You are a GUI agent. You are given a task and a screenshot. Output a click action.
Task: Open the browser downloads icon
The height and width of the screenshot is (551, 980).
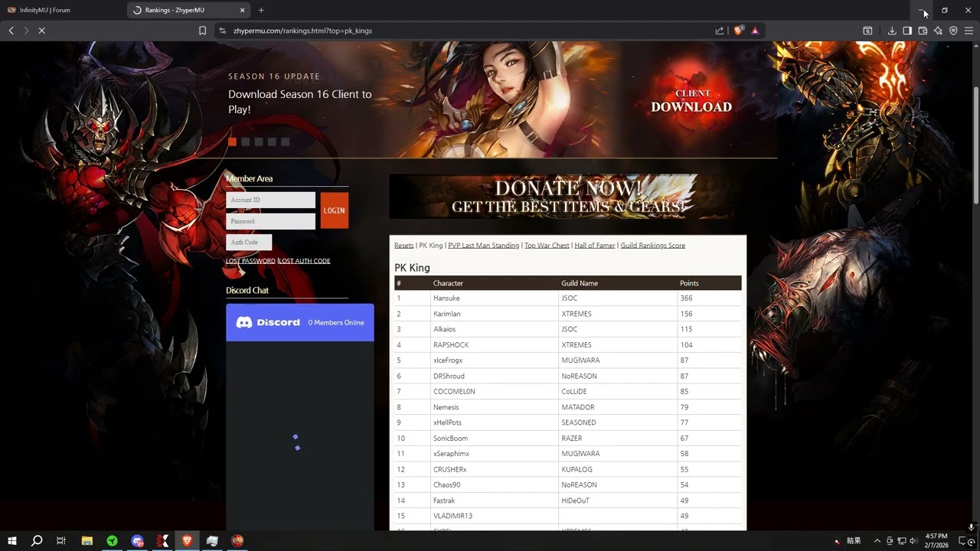click(x=892, y=31)
